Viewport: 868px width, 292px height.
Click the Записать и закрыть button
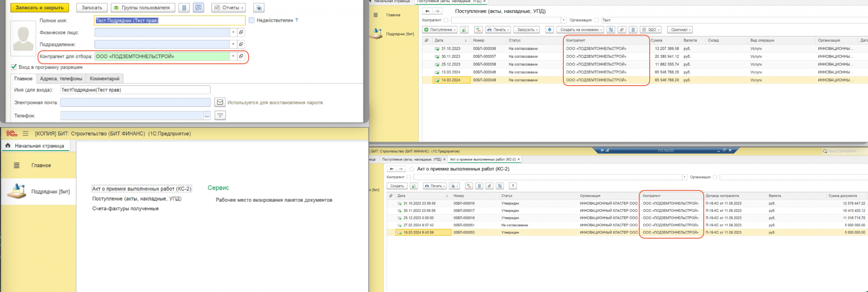(39, 8)
